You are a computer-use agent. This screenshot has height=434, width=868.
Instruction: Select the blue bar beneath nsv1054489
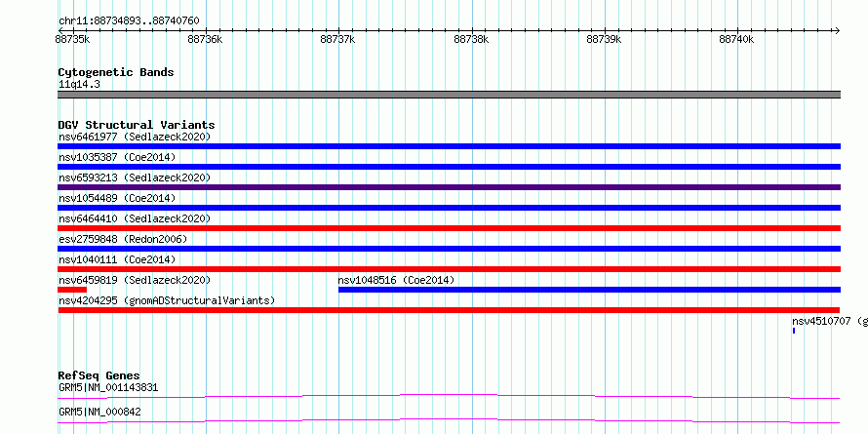coord(449,208)
